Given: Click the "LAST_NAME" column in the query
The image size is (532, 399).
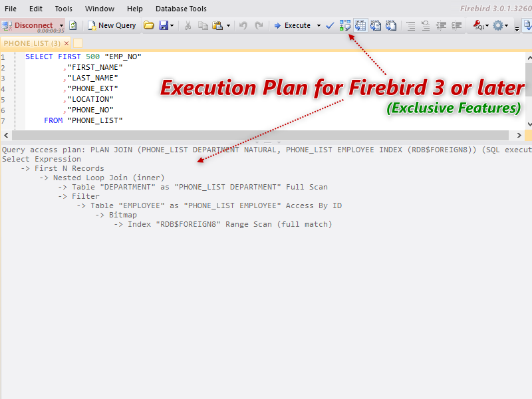Looking at the screenshot, I should [92, 78].
